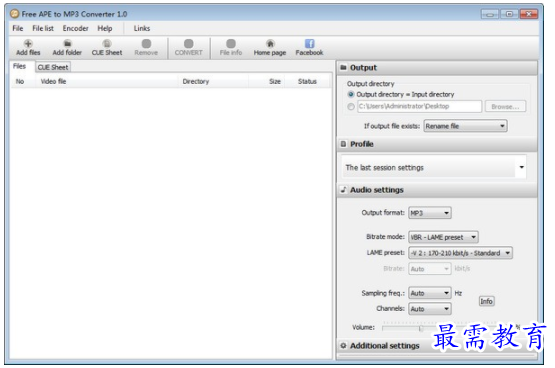Screen dimensions: 555x368
Task: Open the Encoder menu
Action: point(75,28)
